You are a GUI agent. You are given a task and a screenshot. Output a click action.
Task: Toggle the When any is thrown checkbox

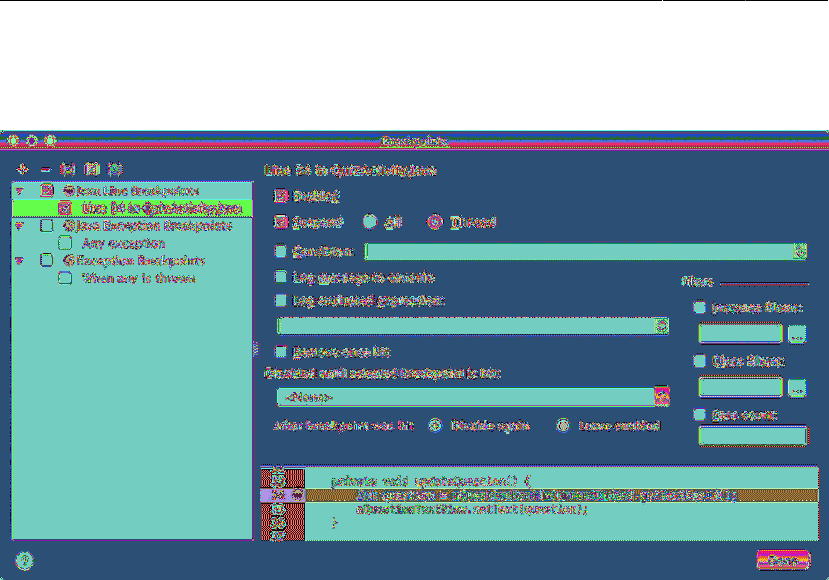[x=65, y=278]
